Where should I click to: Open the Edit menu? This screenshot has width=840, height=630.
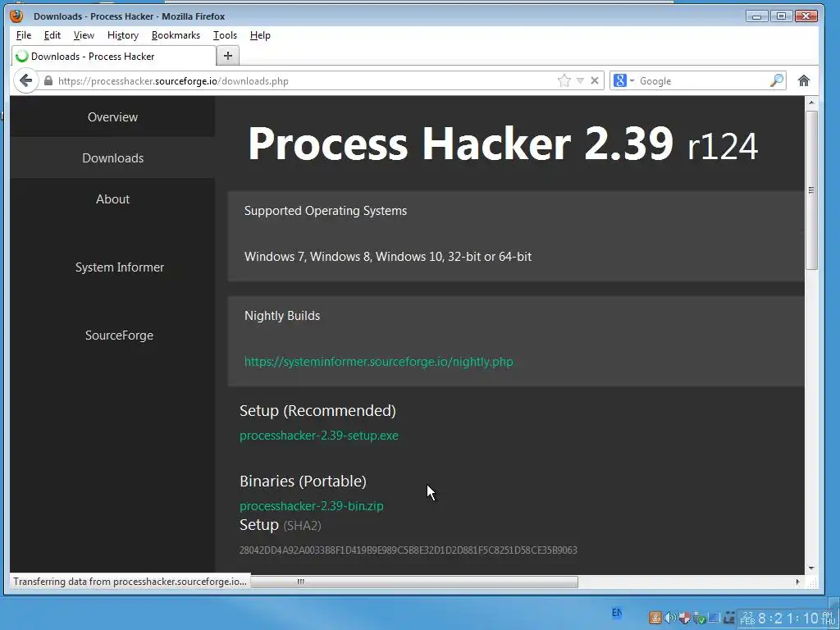[x=52, y=35]
